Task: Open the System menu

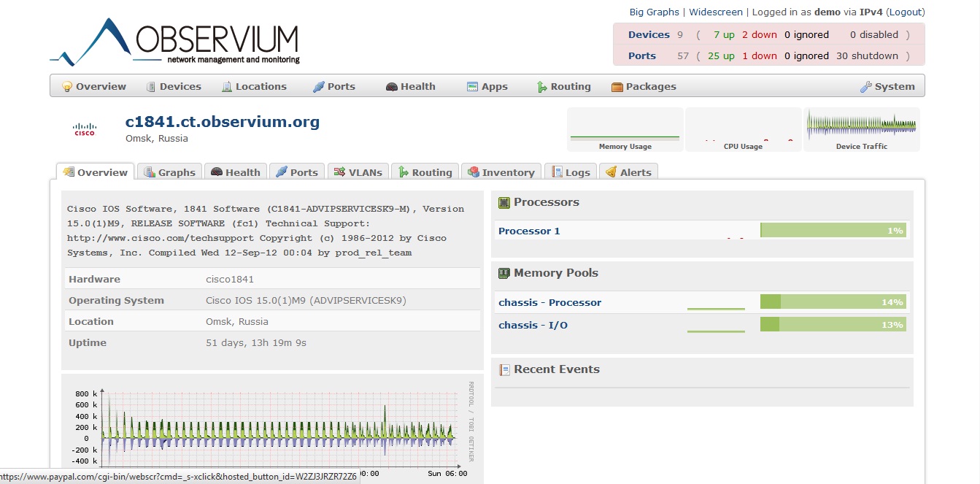Action: (887, 86)
